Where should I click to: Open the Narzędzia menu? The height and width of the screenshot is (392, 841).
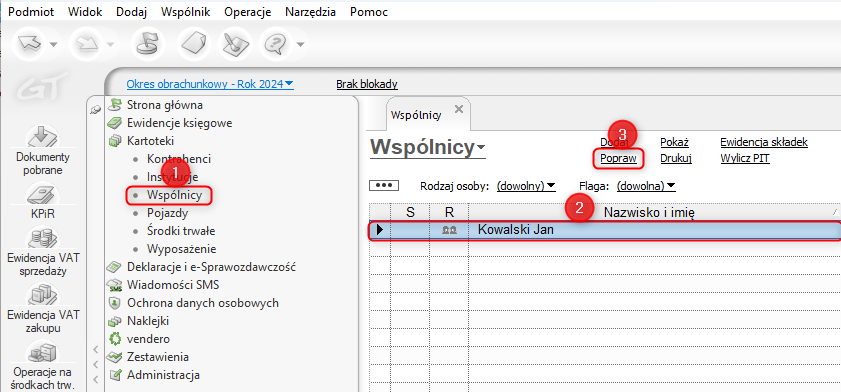pyautogui.click(x=311, y=12)
